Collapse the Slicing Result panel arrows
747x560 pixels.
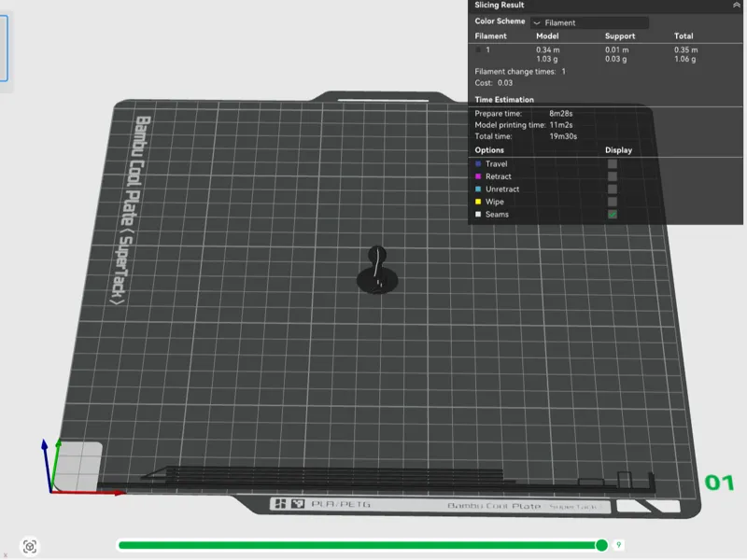[736, 5]
